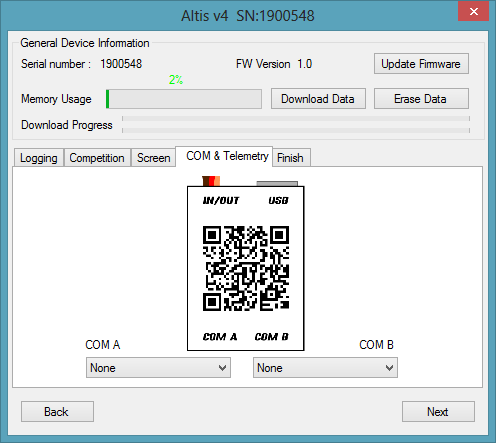The width and height of the screenshot is (496, 443).
Task: Click Next to continue
Action: coord(438,412)
